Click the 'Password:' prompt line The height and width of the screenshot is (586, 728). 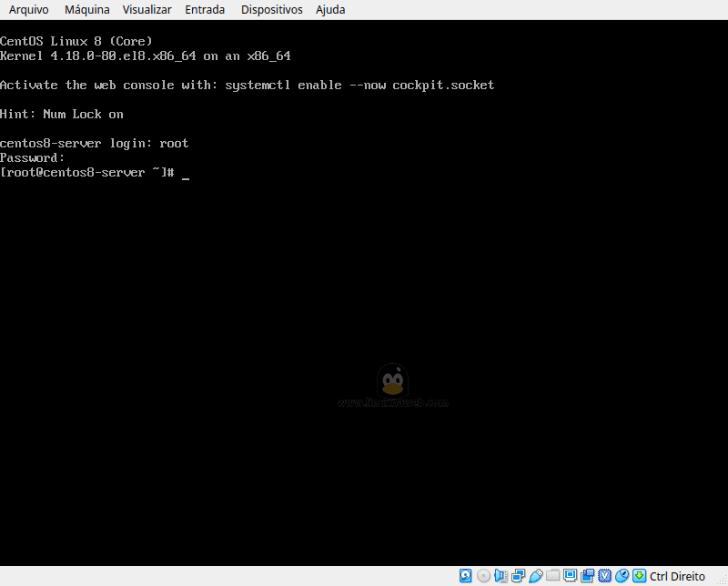32,158
